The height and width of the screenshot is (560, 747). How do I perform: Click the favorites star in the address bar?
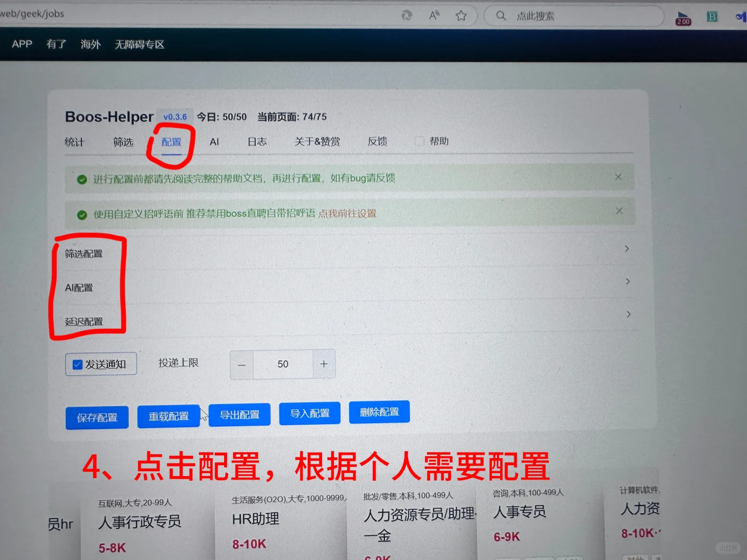click(x=461, y=15)
